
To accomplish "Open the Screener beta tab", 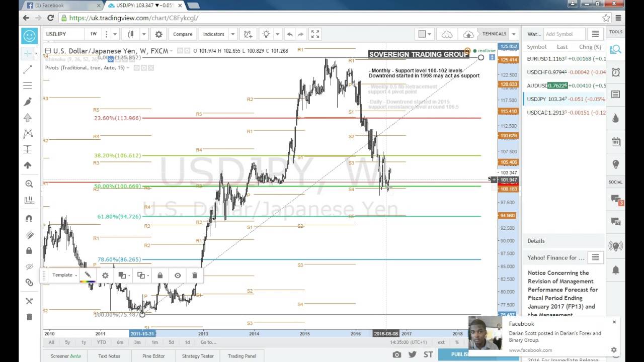I will [x=65, y=356].
